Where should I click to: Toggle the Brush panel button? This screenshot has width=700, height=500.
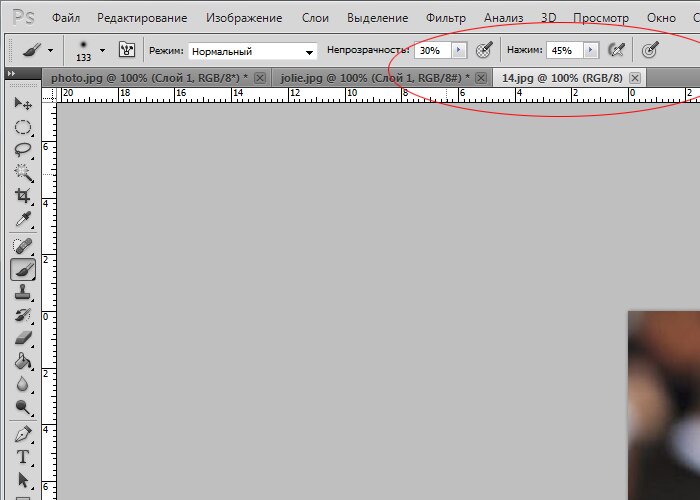[127, 50]
